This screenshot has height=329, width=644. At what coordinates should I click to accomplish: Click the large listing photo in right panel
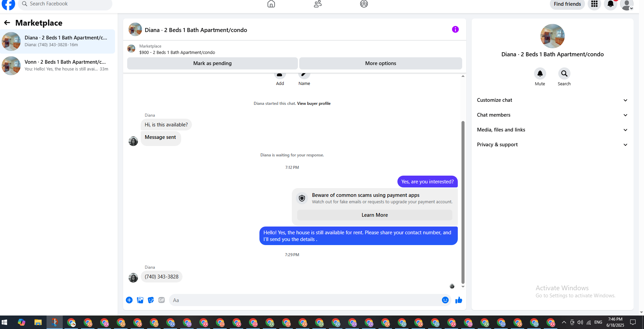(552, 36)
